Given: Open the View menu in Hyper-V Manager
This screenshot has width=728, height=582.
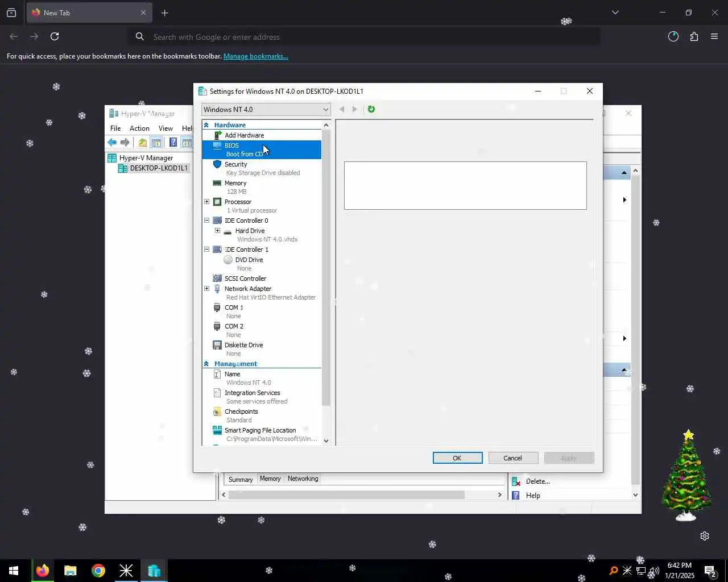Looking at the screenshot, I should (x=166, y=128).
